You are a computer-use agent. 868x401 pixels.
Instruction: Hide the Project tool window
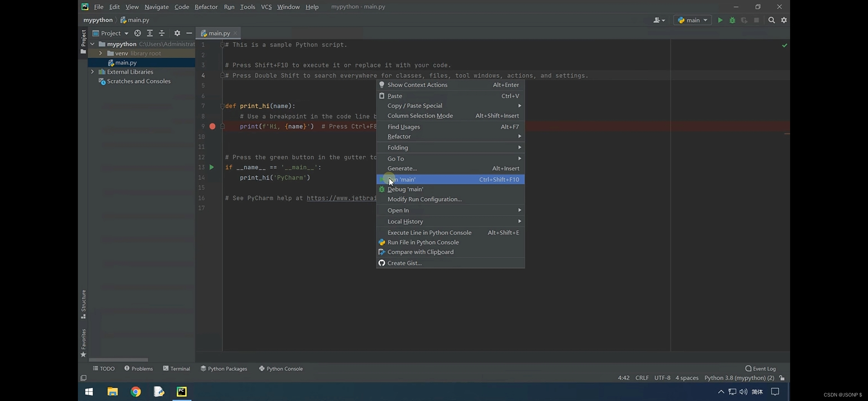[189, 33]
